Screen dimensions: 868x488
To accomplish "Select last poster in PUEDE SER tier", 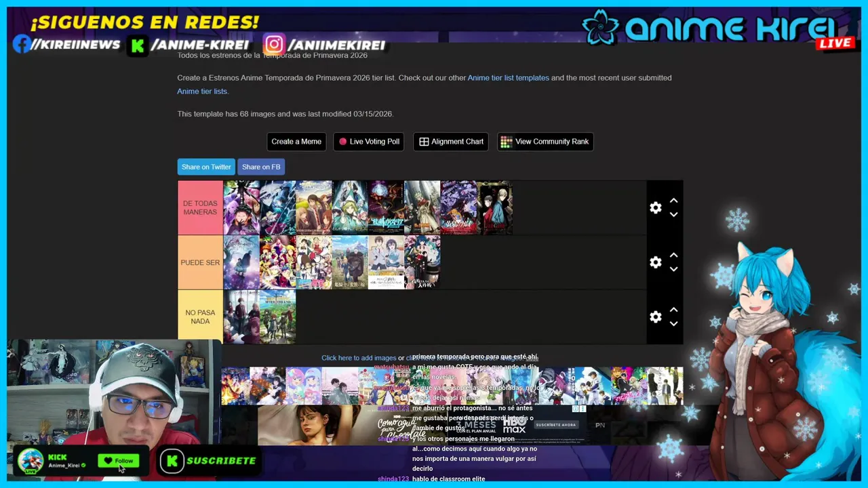I will pos(422,262).
